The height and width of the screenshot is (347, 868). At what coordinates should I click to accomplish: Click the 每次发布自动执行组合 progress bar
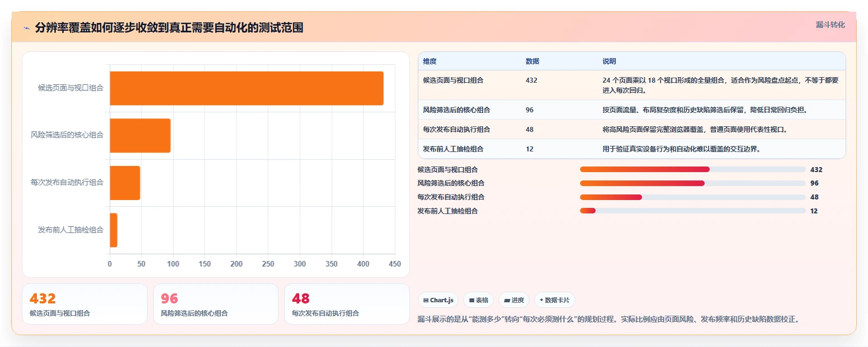[x=692, y=197]
